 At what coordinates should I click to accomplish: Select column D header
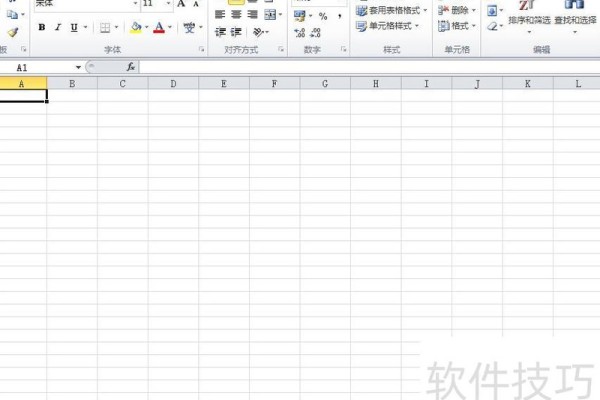173,83
